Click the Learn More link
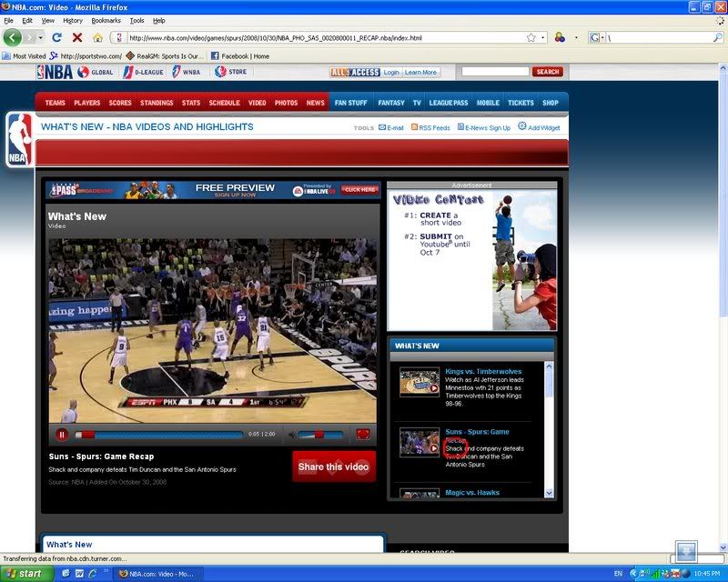 420,72
